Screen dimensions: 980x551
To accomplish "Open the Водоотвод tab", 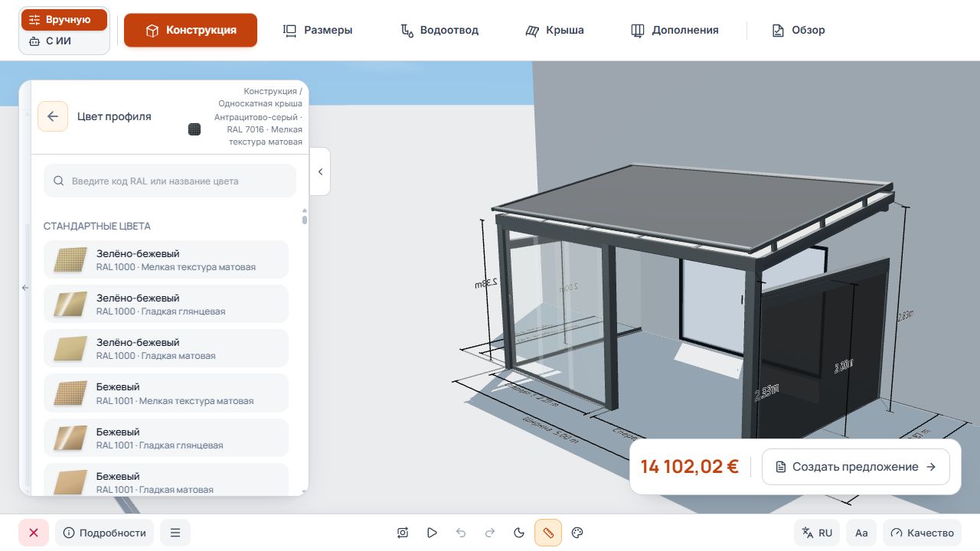I will [439, 31].
